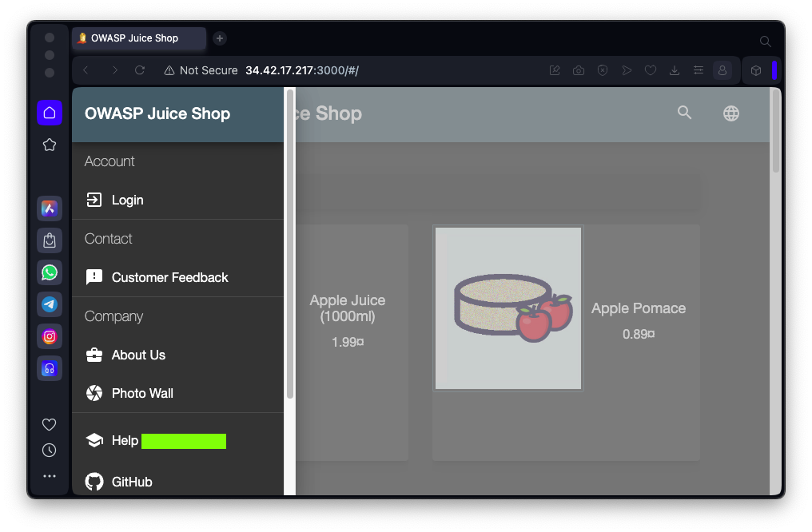Click the Photo Wall camera shutter icon
Viewport: 812px width, 532px height.
click(x=94, y=393)
